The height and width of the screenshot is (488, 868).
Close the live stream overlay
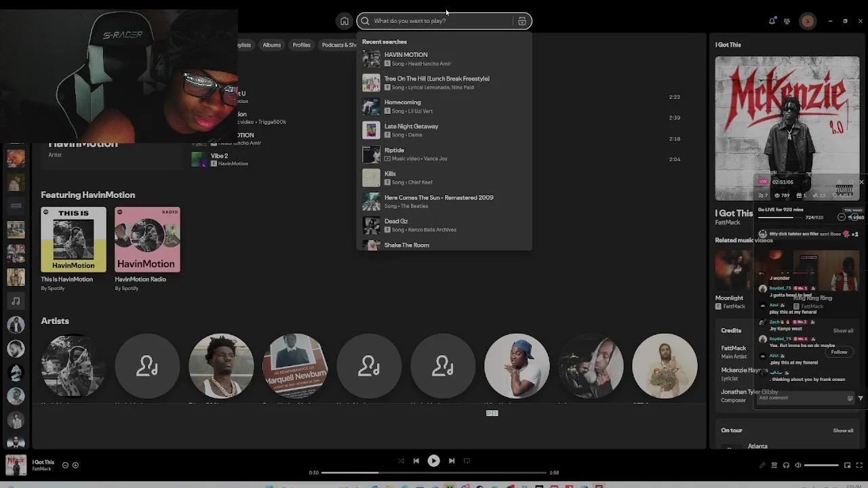coord(861,182)
